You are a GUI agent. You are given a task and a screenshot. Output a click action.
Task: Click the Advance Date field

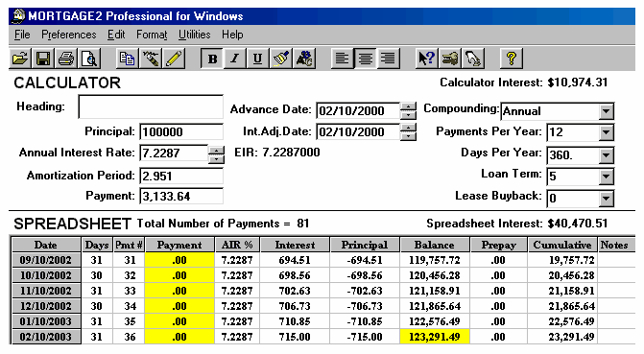358,110
